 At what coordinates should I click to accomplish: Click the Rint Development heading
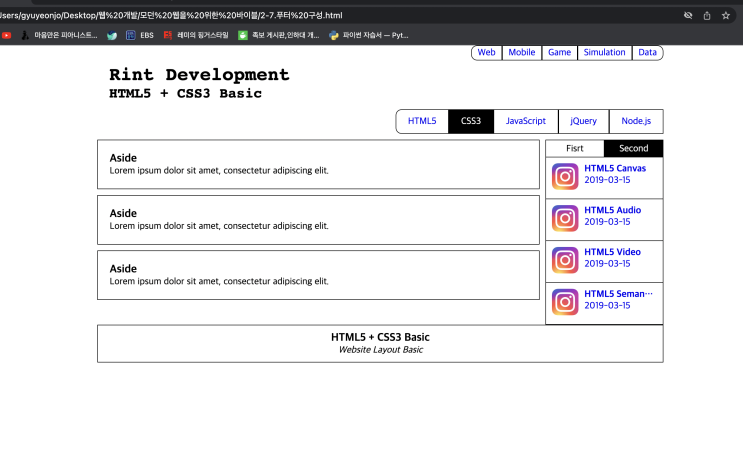pos(199,74)
